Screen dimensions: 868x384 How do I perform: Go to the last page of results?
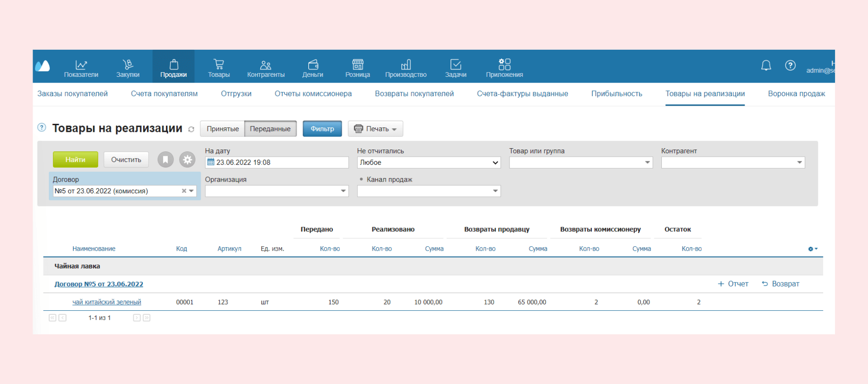[146, 318]
